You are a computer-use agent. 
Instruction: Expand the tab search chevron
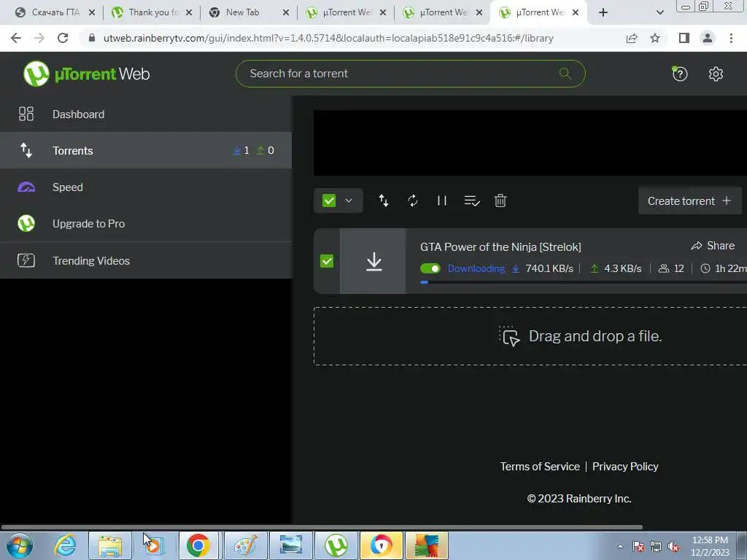click(659, 13)
